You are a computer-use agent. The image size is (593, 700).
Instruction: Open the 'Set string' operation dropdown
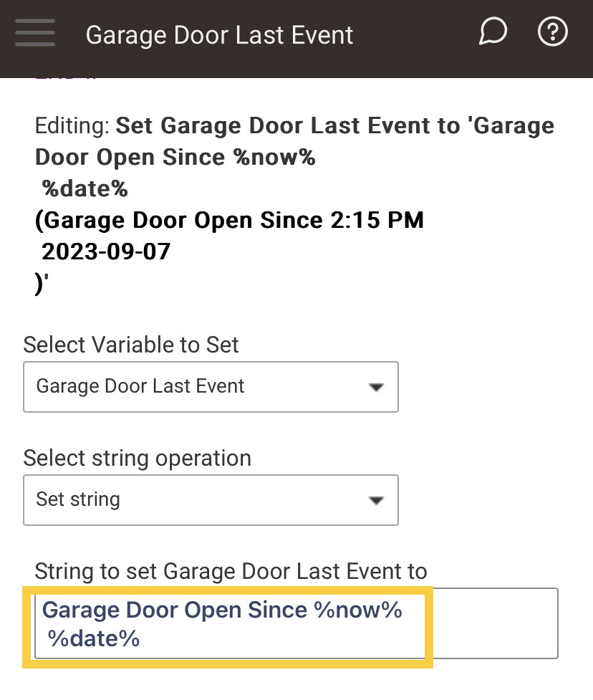click(211, 500)
